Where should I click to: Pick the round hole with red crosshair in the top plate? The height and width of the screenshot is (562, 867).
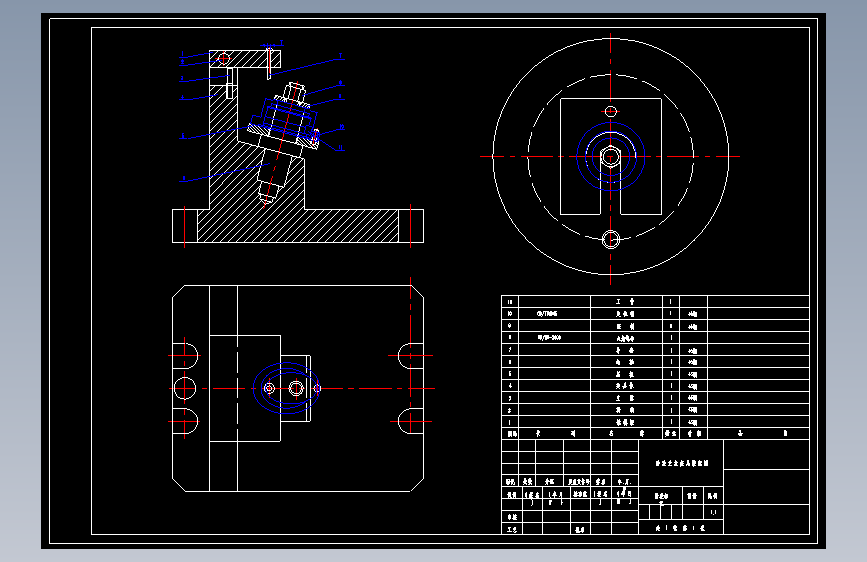[x=224, y=58]
